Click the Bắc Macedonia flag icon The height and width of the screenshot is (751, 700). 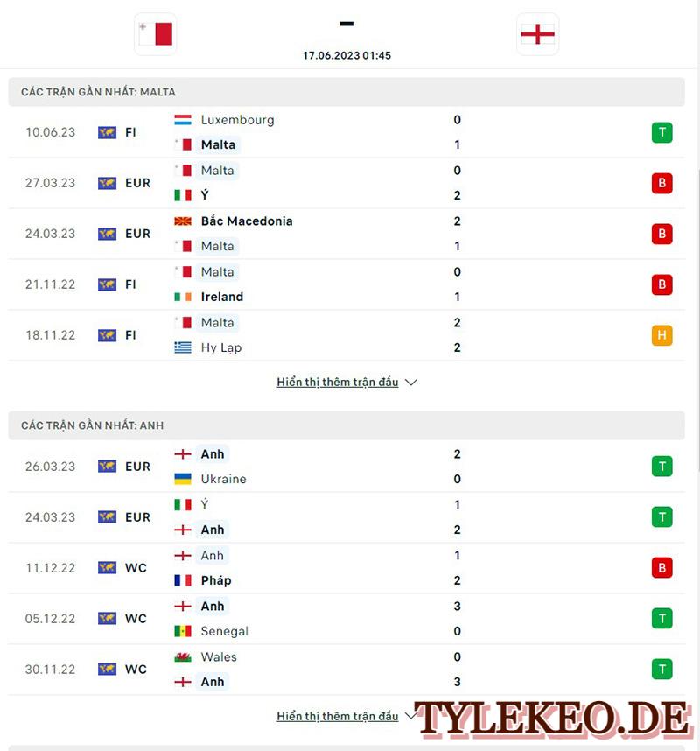point(183,221)
